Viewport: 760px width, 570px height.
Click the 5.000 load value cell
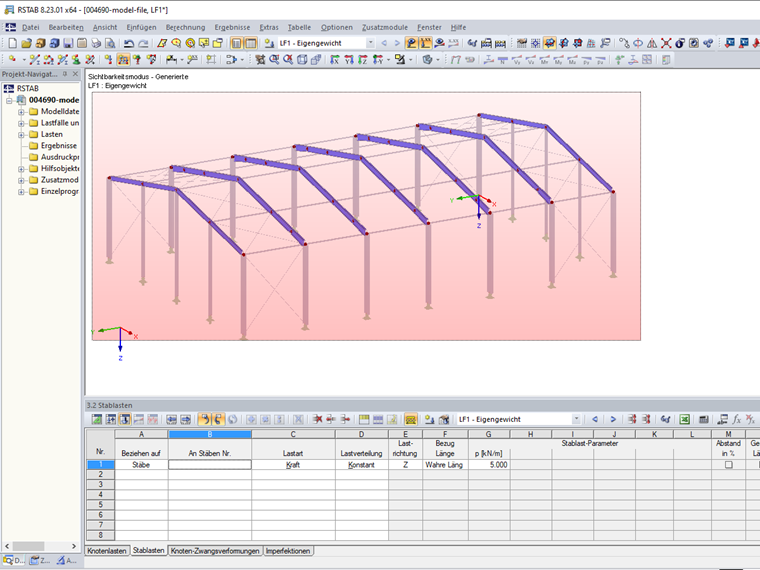click(489, 464)
